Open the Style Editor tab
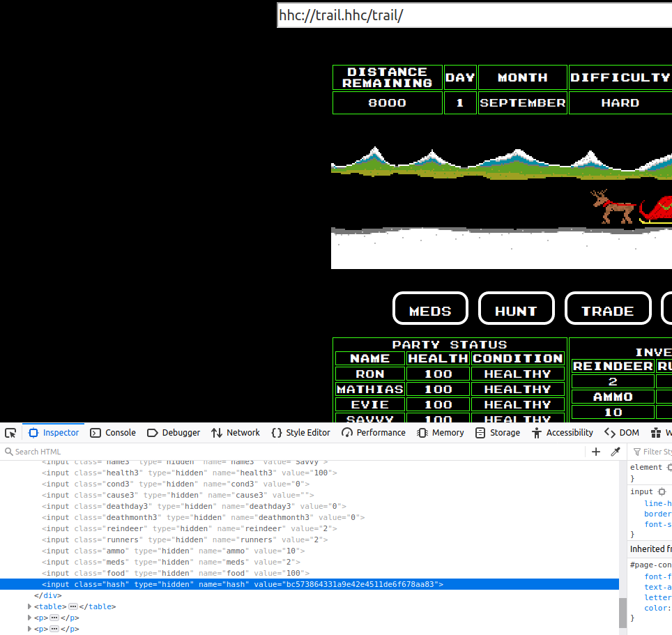Screen dimensions: 672x635 pyautogui.click(x=301, y=433)
